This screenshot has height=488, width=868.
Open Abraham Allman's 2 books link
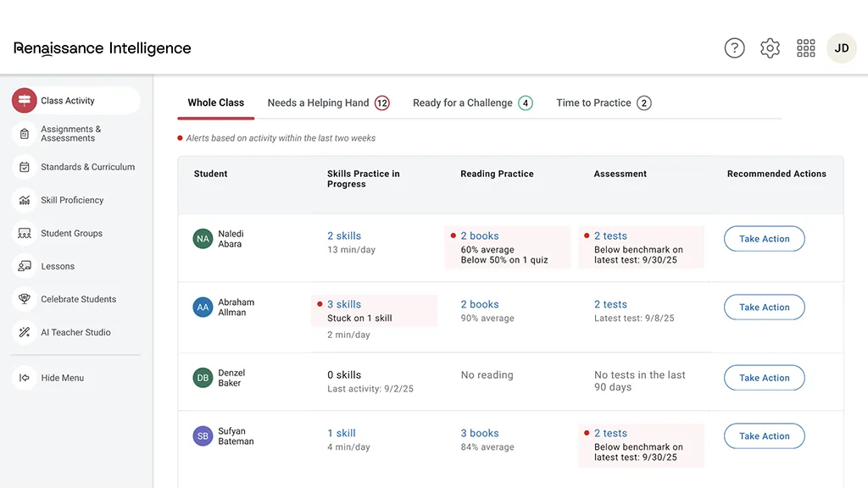480,304
